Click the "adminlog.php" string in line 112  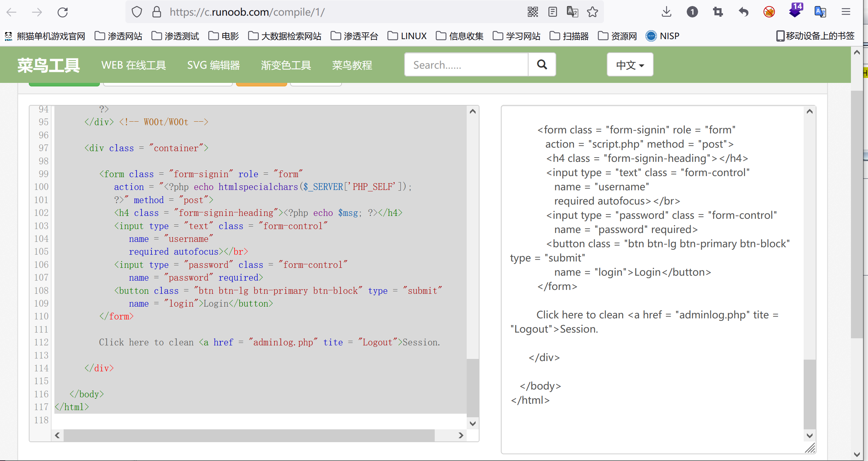point(283,342)
